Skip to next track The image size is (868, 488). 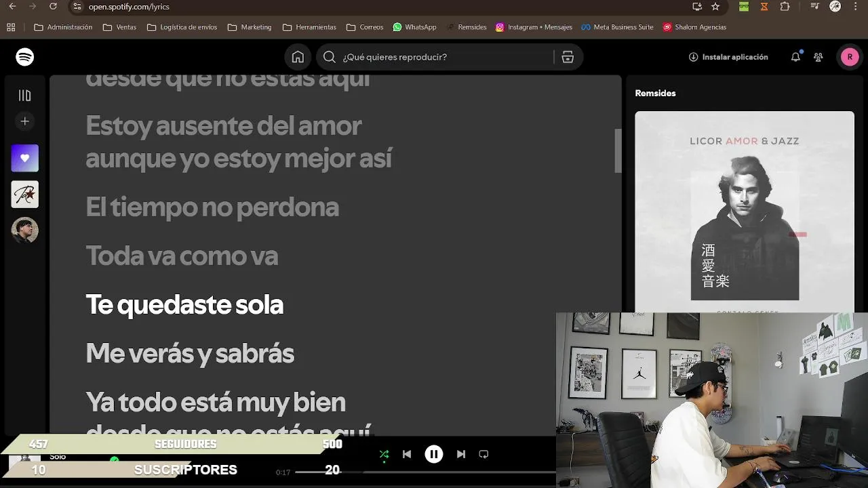pyautogui.click(x=461, y=454)
